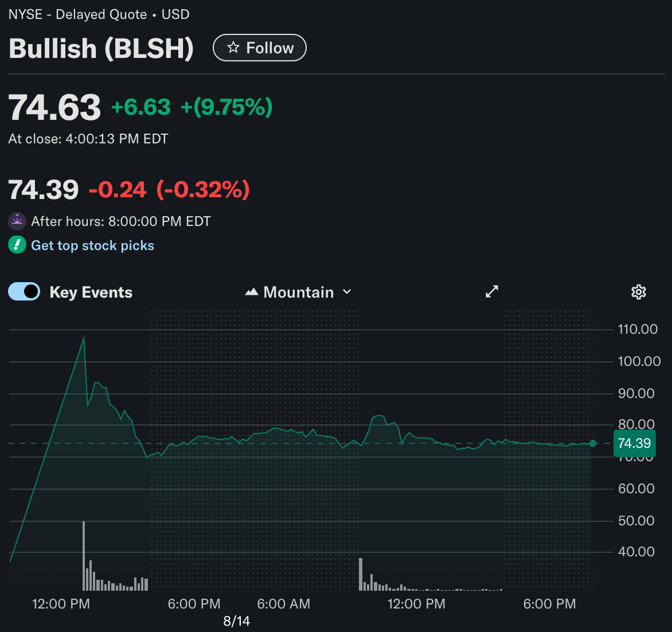
Task: Click the green stock picks badge icon
Action: pyautogui.click(x=17, y=245)
